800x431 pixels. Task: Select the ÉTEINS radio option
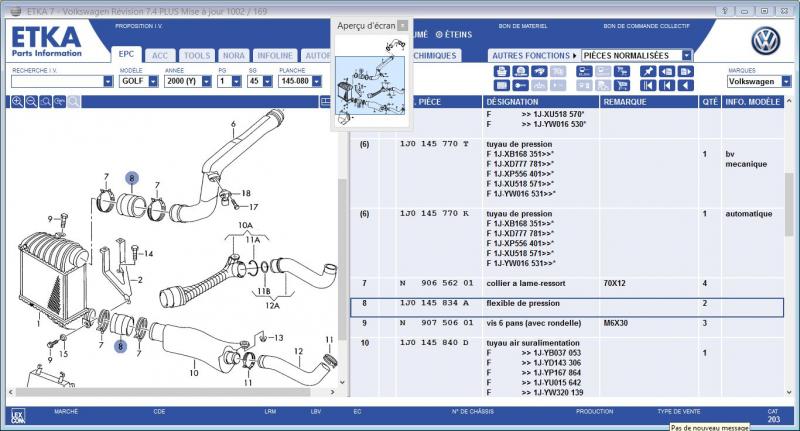tap(454, 35)
